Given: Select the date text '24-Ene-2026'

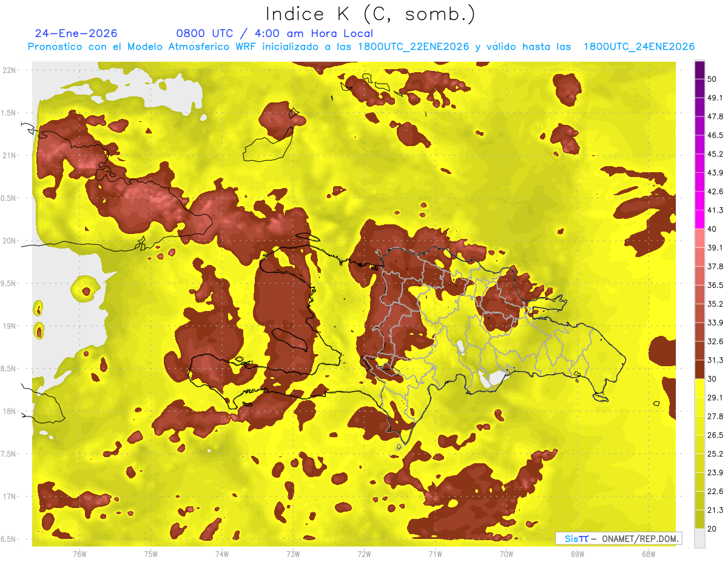Looking at the screenshot, I should [76, 33].
